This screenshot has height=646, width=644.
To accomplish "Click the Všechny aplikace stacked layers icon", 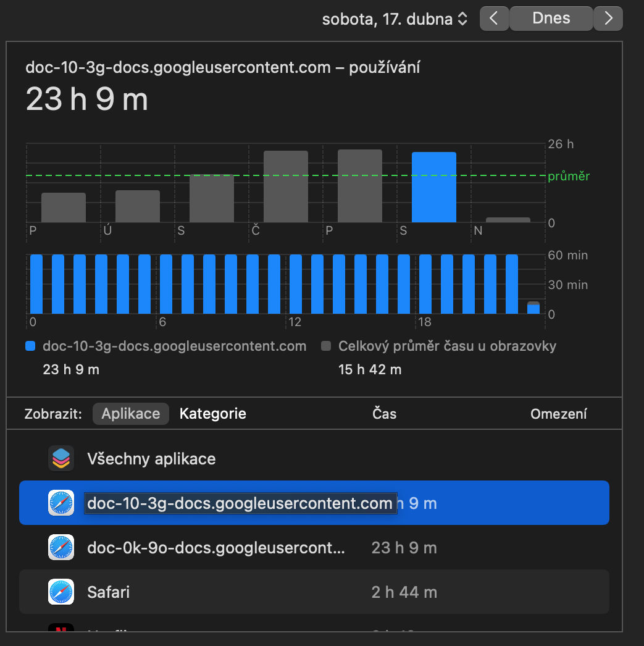I will pyautogui.click(x=61, y=458).
